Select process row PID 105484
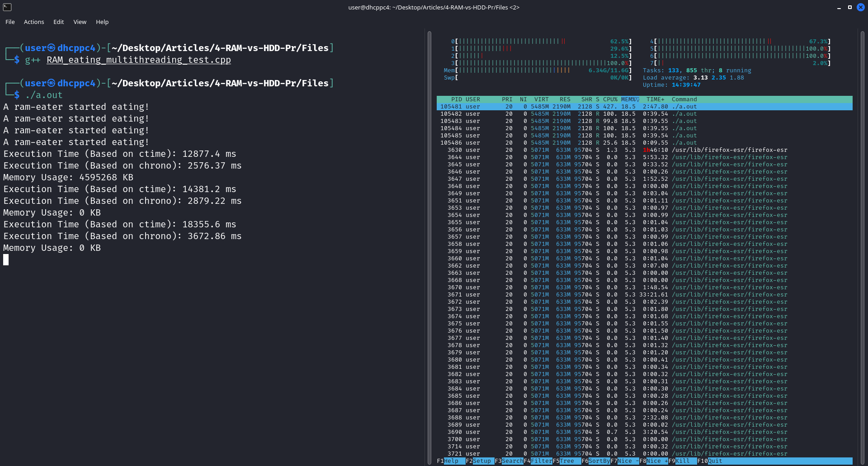This screenshot has height=466, width=868. [645, 128]
